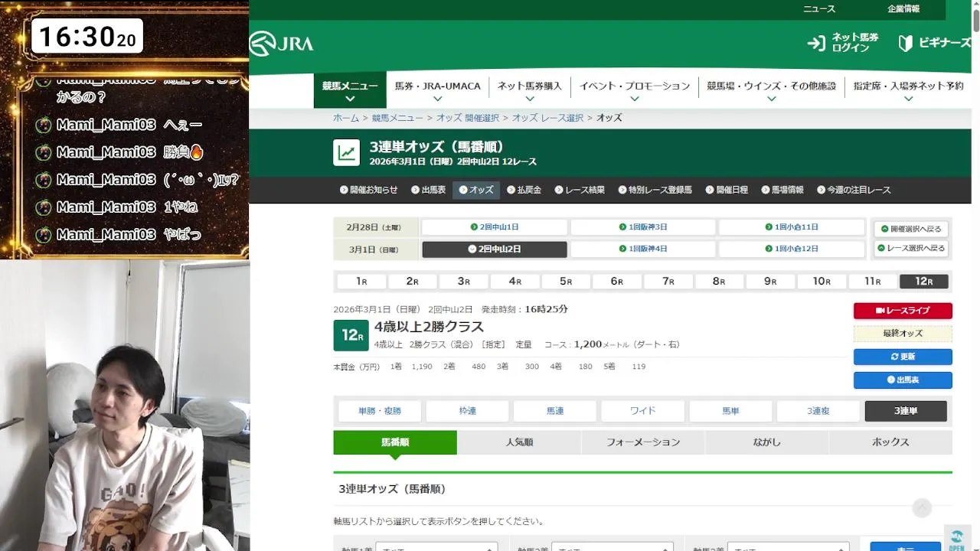Image resolution: width=980 pixels, height=551 pixels.
Task: Expand 競馬場・ウインズ・その他施設 menu
Action: point(771,90)
